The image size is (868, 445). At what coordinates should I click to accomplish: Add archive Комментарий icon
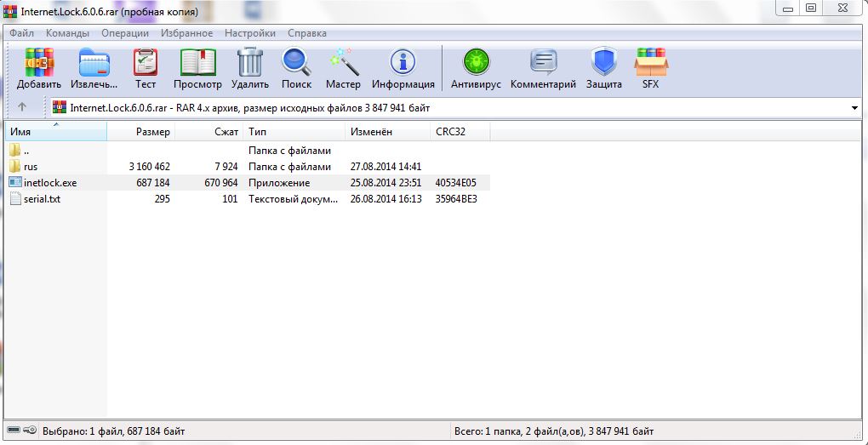point(544,65)
